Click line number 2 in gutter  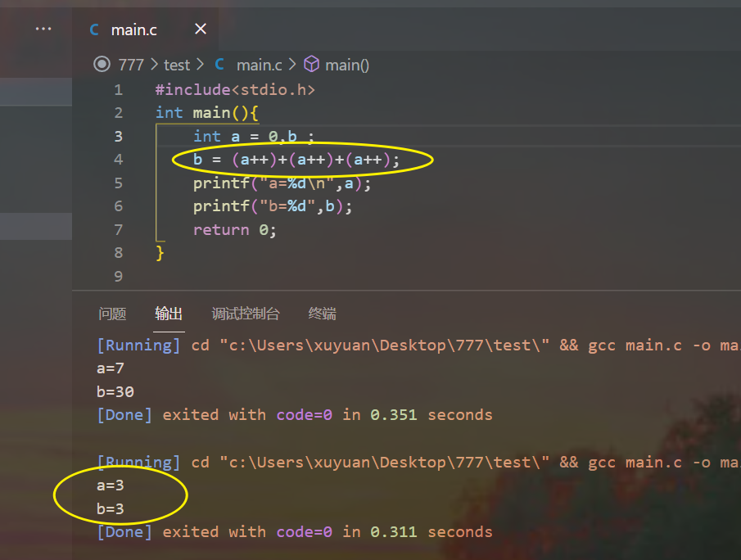pyautogui.click(x=118, y=113)
